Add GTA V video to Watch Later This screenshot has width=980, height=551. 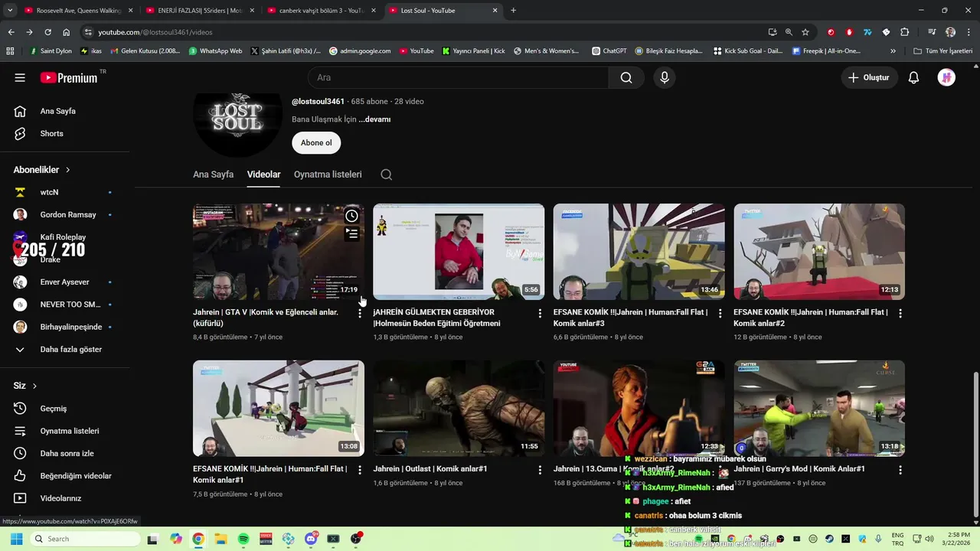[351, 216]
